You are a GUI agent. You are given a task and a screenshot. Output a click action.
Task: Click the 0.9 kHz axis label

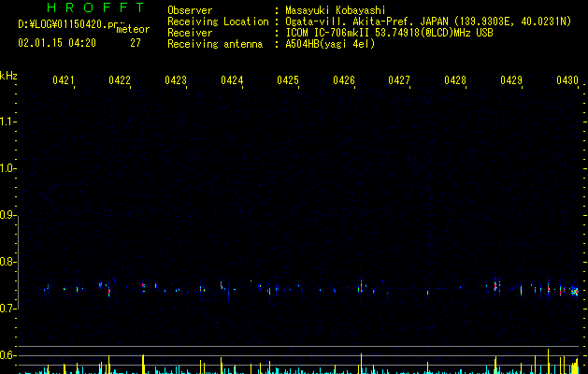(7, 215)
